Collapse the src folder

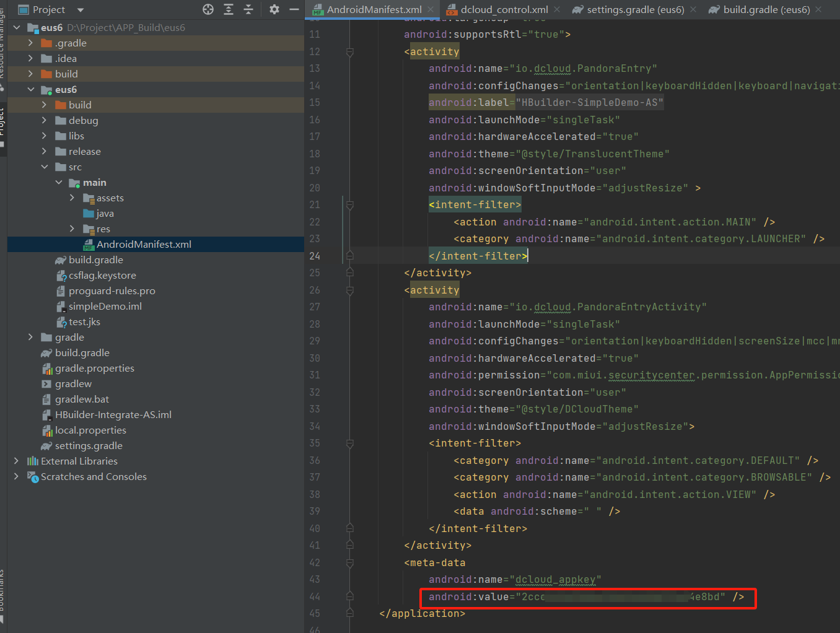(45, 167)
